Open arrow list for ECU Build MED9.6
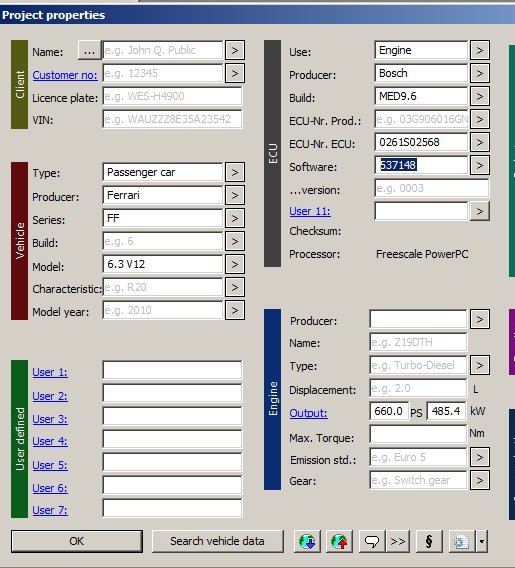This screenshot has width=515, height=568. [x=480, y=96]
